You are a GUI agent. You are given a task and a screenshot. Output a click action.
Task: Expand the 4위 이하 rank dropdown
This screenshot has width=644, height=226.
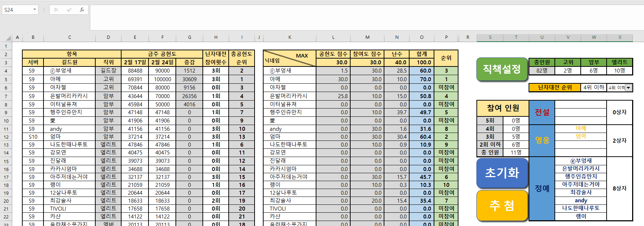[628, 88]
